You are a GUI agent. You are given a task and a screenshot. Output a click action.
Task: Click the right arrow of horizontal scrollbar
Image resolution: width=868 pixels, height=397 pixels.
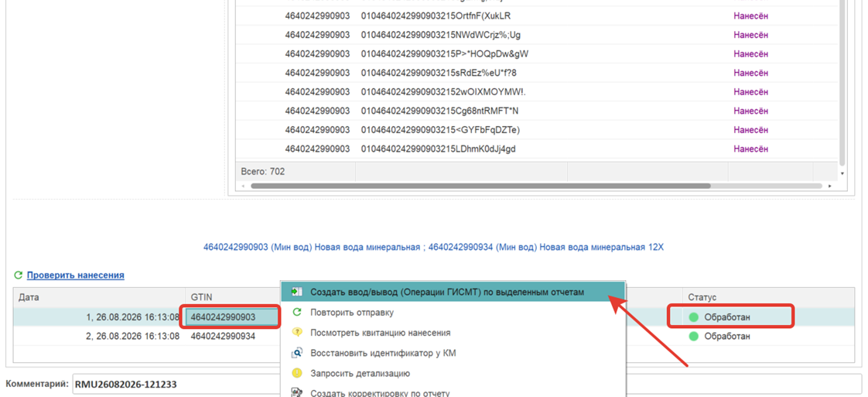click(830, 186)
